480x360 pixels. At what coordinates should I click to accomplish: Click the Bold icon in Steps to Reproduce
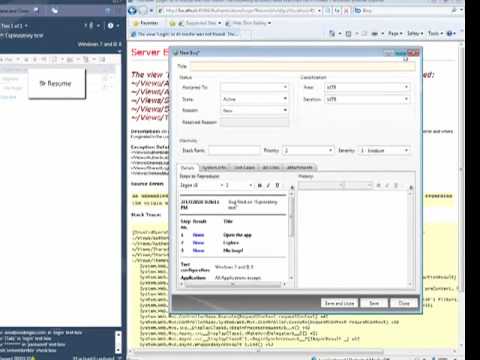(260, 185)
